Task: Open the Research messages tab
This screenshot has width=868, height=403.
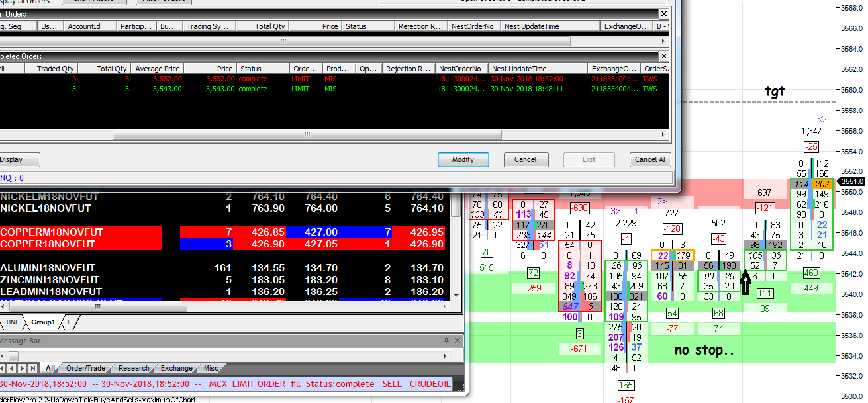Action: [134, 368]
